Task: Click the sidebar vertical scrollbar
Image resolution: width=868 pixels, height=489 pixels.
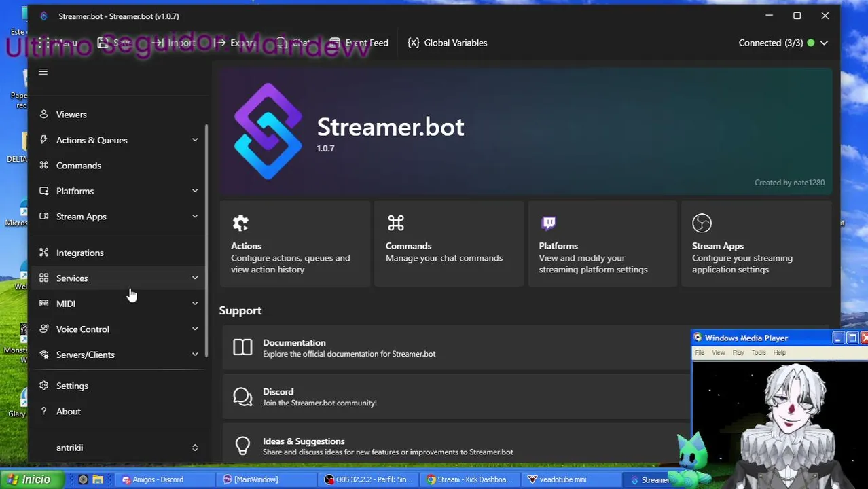Action: [x=206, y=240]
